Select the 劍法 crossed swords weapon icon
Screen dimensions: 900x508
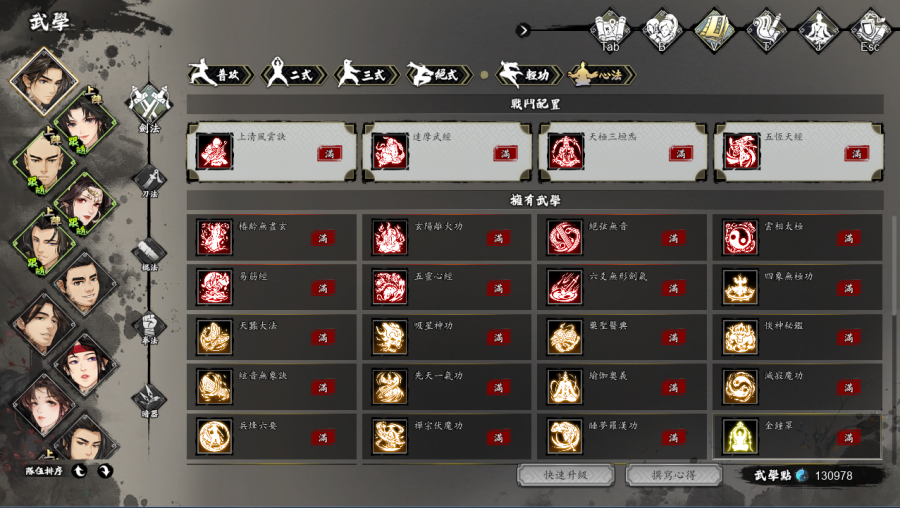(149, 106)
